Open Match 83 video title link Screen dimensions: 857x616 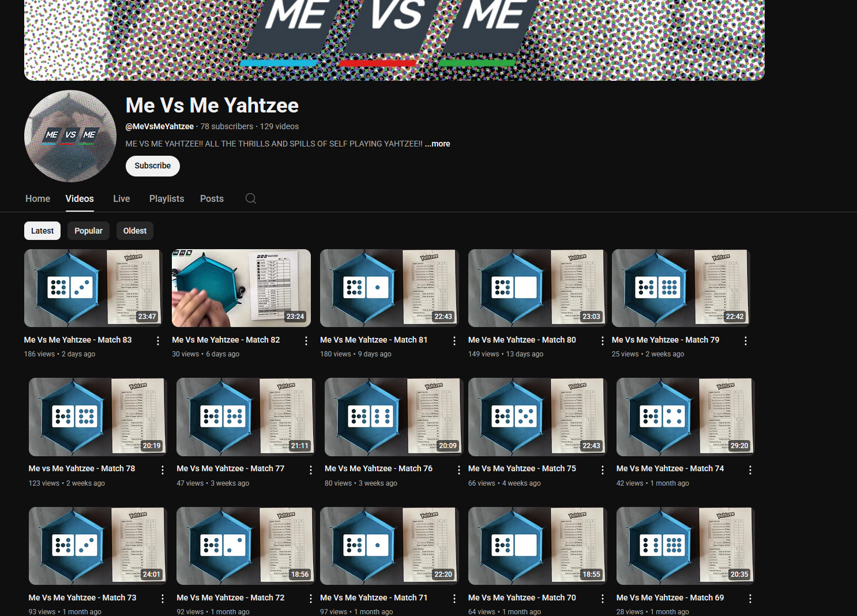pyautogui.click(x=78, y=340)
